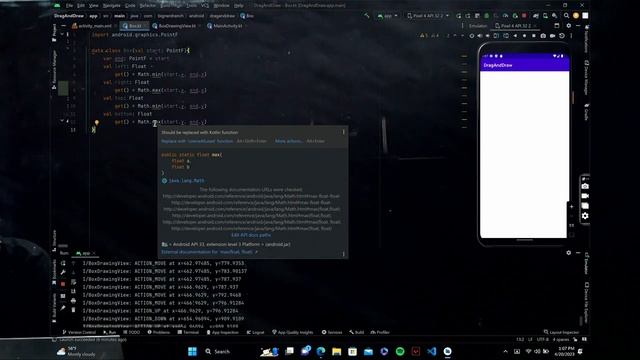The width and height of the screenshot is (640, 360).
Task: Open the Navigate menu
Action: tap(111, 6)
